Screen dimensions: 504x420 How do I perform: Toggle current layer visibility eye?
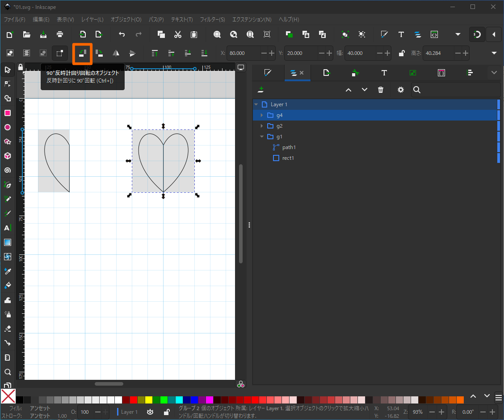tap(150, 412)
